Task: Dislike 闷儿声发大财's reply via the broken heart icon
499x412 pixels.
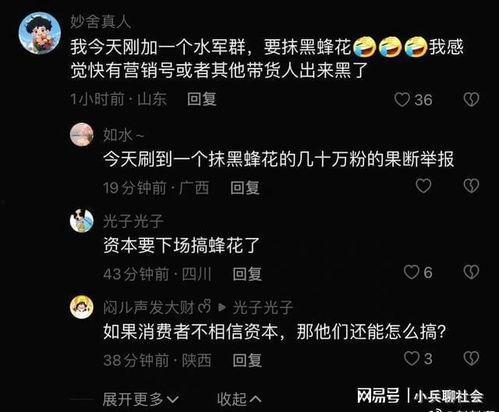Action: (471, 359)
